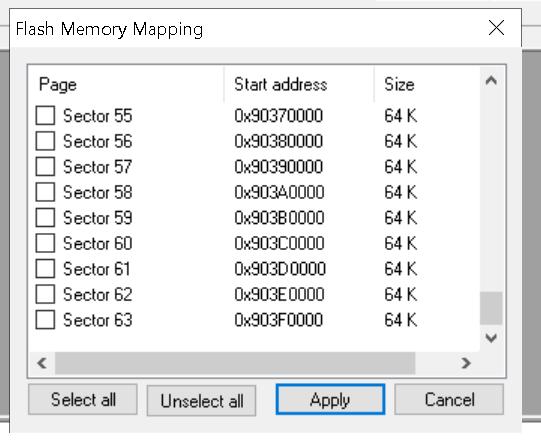
Task: Click the 64 K size of Sector 56
Action: 401,141
